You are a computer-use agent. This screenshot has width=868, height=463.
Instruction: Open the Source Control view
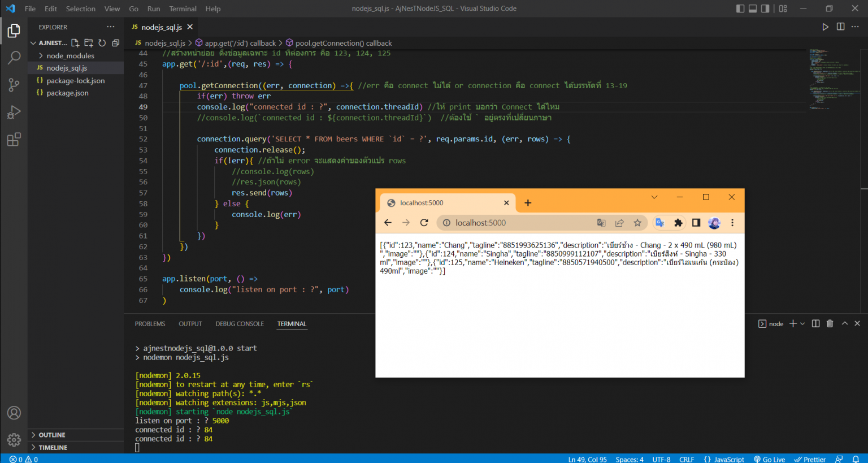point(14,85)
